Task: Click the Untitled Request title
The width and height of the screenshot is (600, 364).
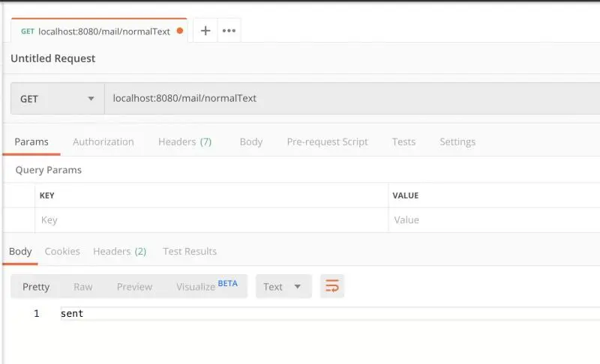Action: (x=52, y=58)
